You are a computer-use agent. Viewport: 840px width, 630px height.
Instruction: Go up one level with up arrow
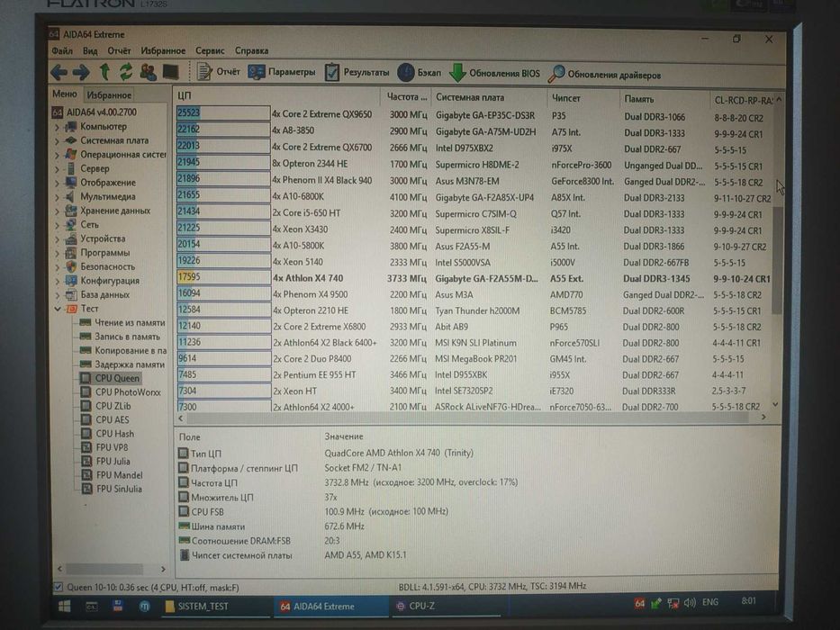tap(104, 71)
